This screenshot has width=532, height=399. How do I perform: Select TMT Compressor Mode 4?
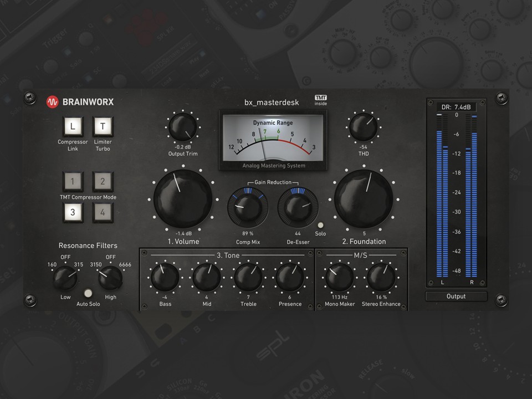point(103,212)
